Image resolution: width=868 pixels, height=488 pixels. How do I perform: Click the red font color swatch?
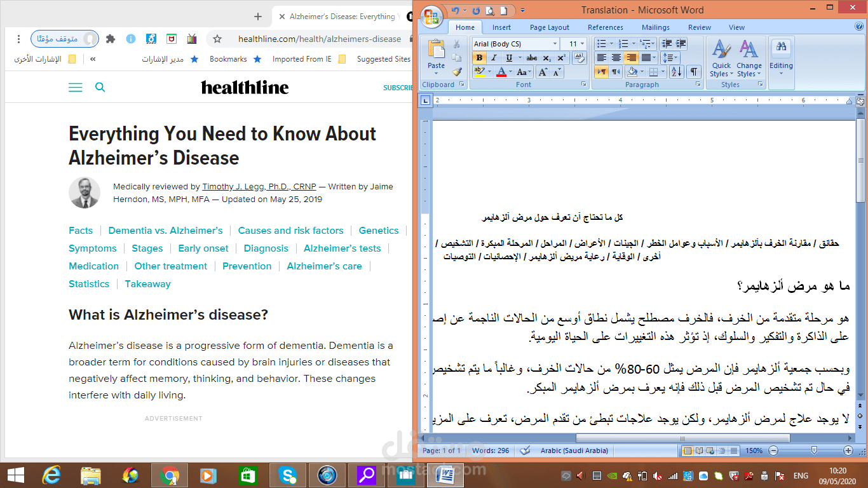(501, 72)
